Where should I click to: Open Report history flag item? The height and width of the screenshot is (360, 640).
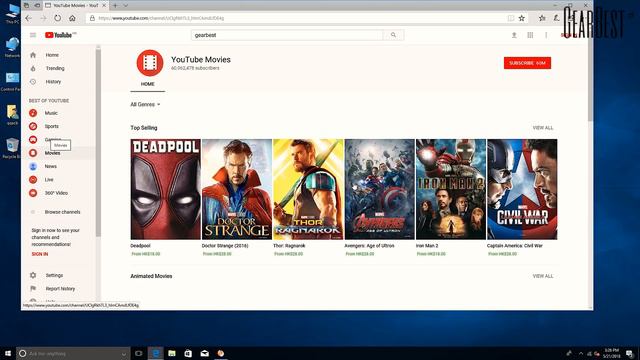[x=60, y=289]
